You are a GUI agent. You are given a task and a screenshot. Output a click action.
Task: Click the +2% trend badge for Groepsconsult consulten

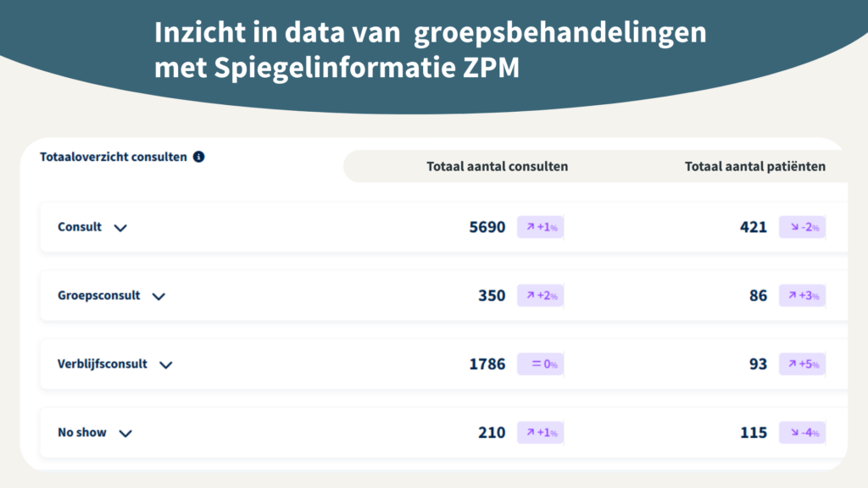coord(541,296)
